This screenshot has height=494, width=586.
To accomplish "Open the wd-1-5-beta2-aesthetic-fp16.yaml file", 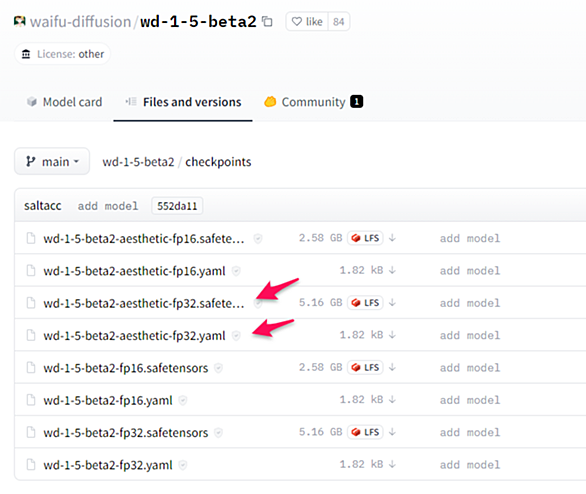I will click(135, 271).
